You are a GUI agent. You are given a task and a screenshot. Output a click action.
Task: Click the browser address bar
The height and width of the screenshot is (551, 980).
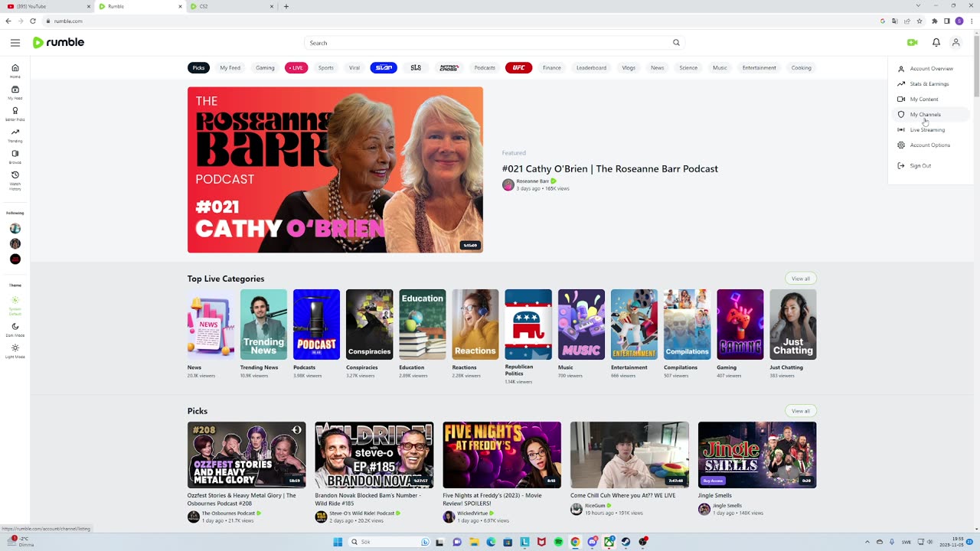click(459, 21)
